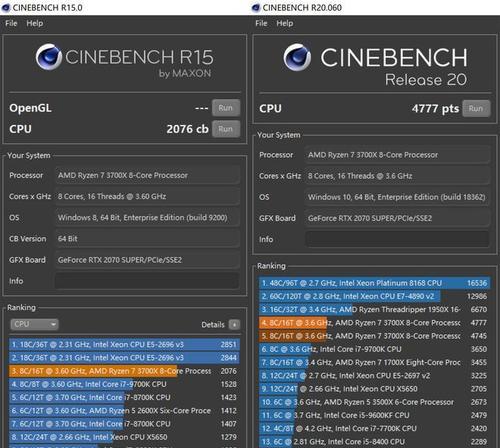Select R15 ranking row 4 Core i7-9700K

click(124, 384)
